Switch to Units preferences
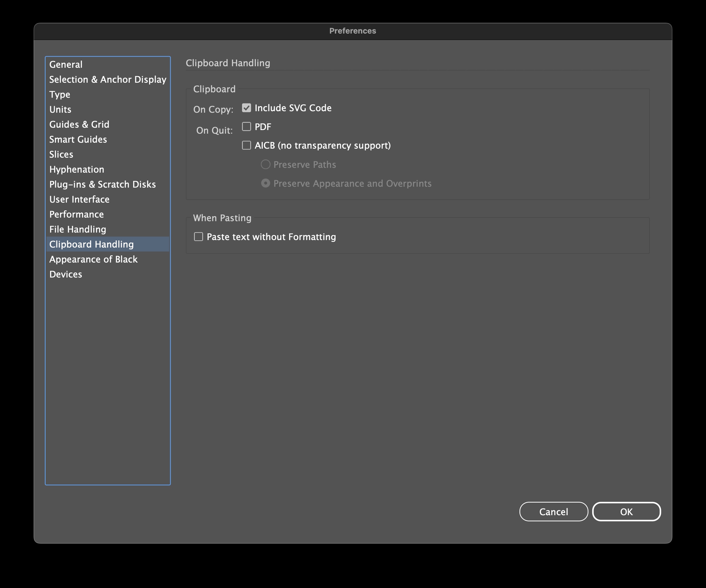 (60, 109)
